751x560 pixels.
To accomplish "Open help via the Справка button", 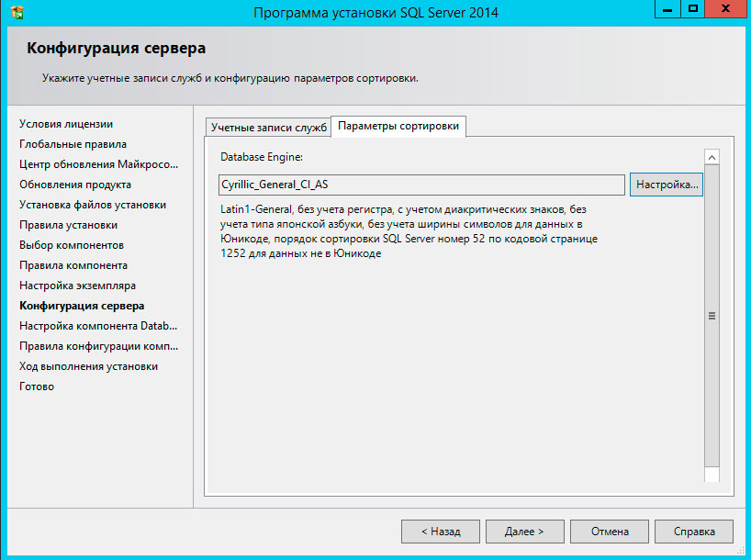I will tap(694, 532).
